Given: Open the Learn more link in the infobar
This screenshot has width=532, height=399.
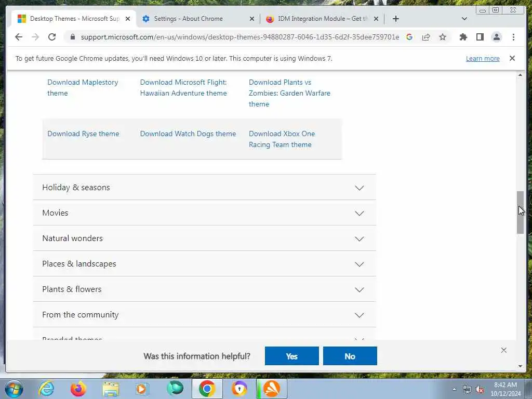Looking at the screenshot, I should pyautogui.click(x=483, y=58).
